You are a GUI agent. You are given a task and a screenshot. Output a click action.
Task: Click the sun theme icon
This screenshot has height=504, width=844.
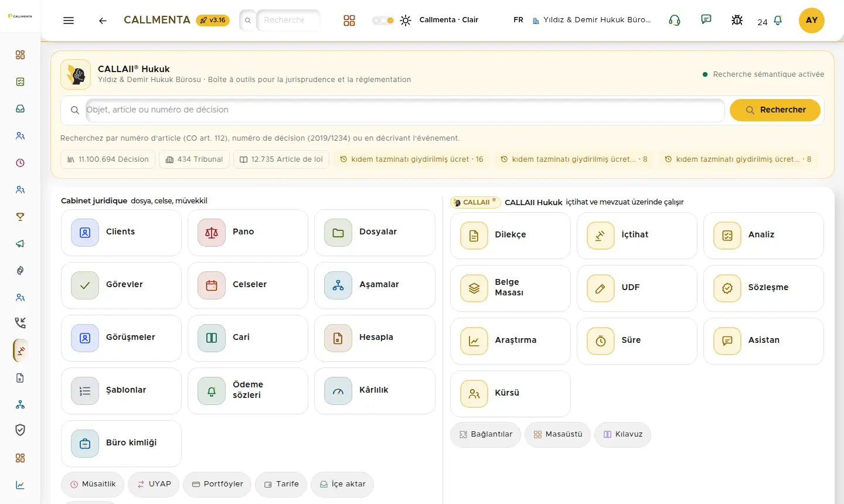tap(406, 21)
